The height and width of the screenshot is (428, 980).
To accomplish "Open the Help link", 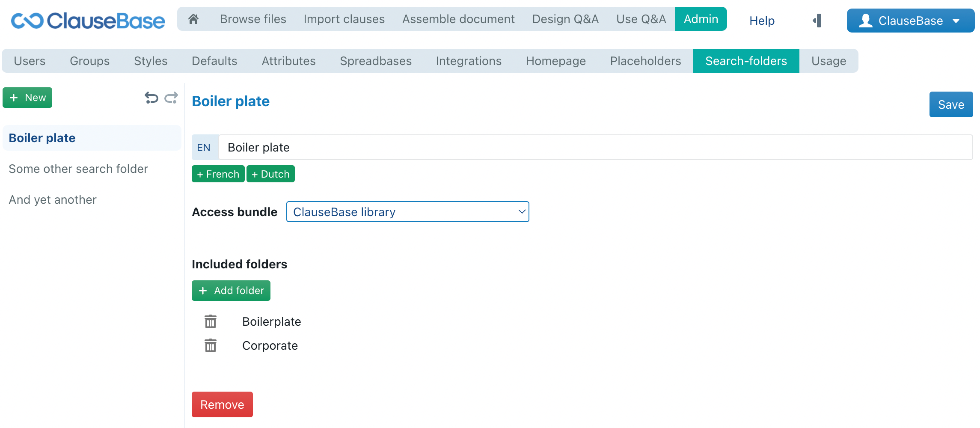I will click(x=762, y=21).
